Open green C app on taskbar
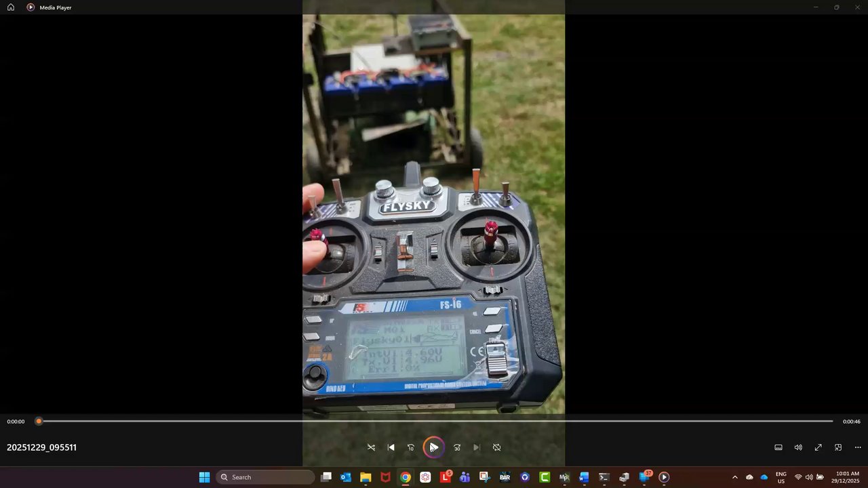The image size is (868, 488). (x=545, y=477)
